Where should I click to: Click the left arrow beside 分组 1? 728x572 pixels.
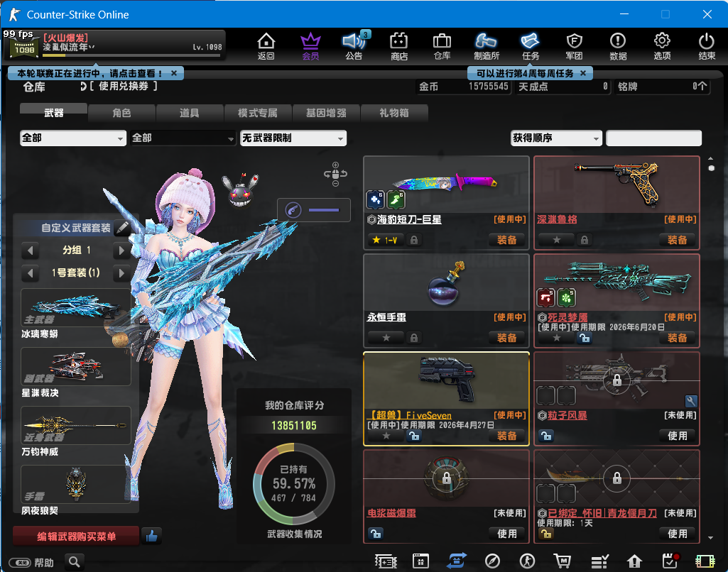[x=30, y=251]
